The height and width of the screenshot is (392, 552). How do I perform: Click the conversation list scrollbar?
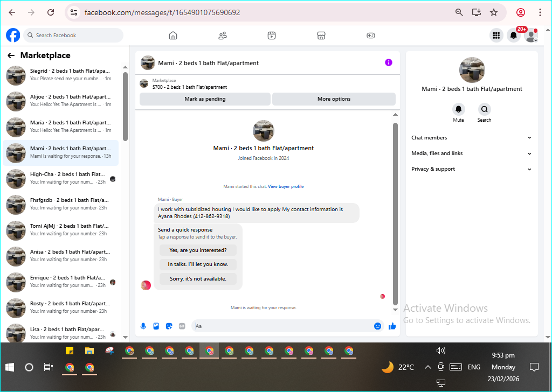point(125,107)
